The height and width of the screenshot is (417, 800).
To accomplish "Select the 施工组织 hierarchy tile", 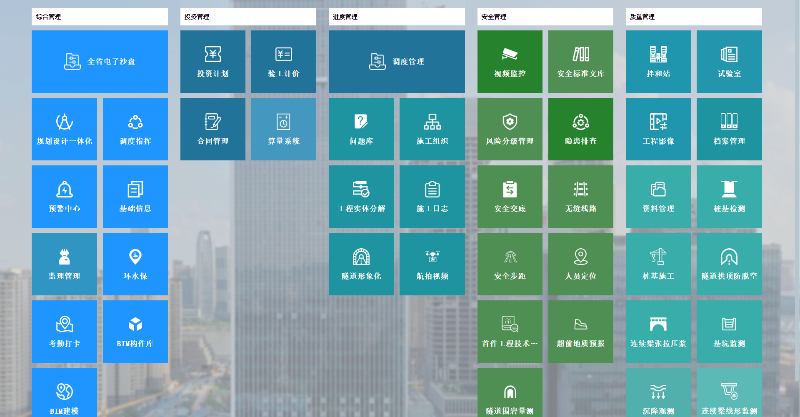I will [x=432, y=129].
